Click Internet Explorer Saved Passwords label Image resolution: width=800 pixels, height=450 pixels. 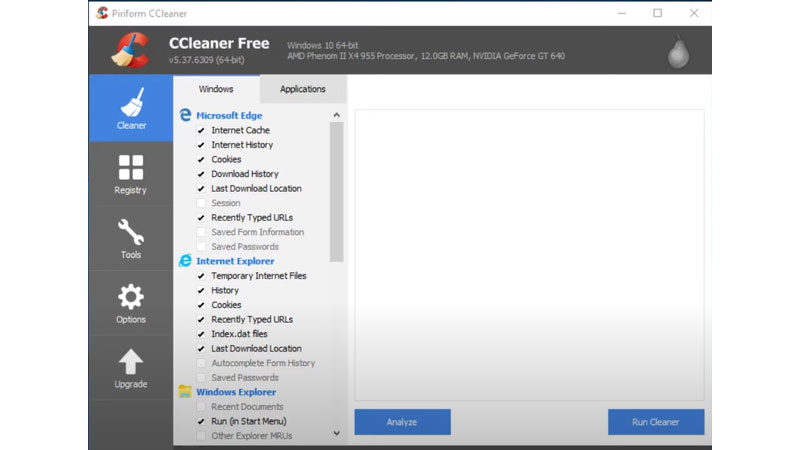point(245,378)
